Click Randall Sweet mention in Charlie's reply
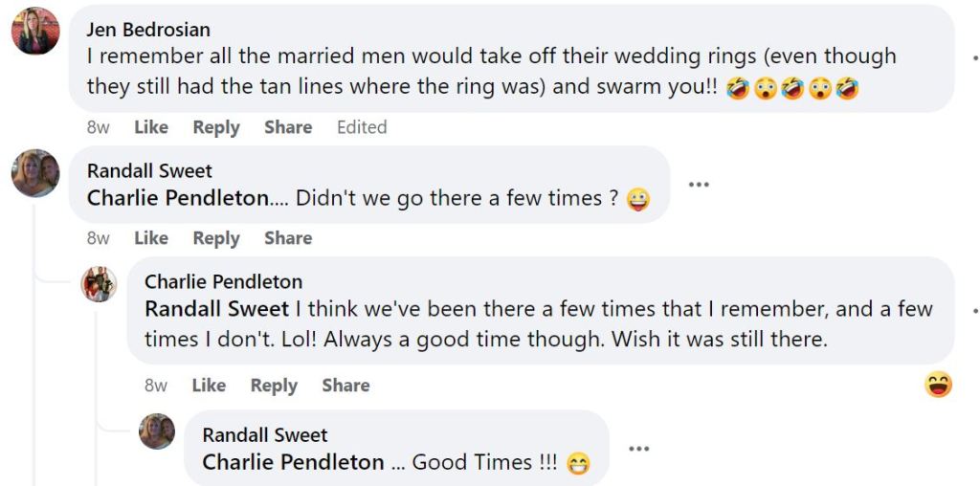This screenshot has width=980, height=486. pyautogui.click(x=216, y=309)
